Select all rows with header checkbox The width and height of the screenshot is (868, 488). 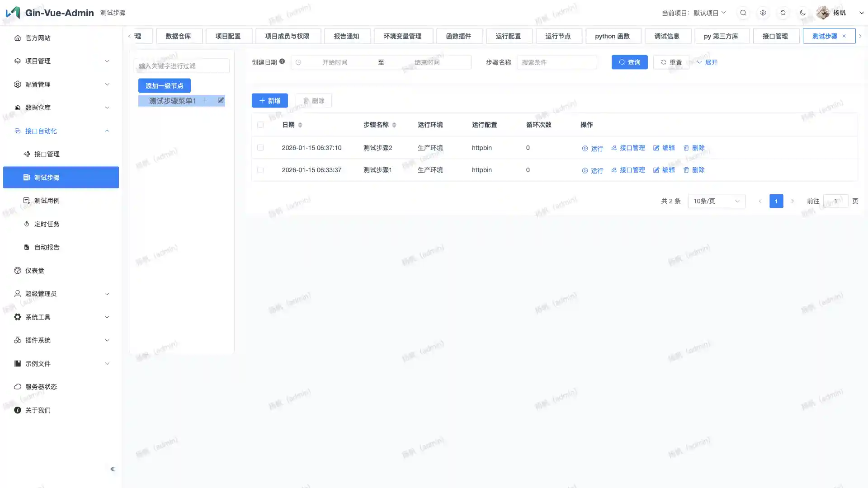(260, 125)
